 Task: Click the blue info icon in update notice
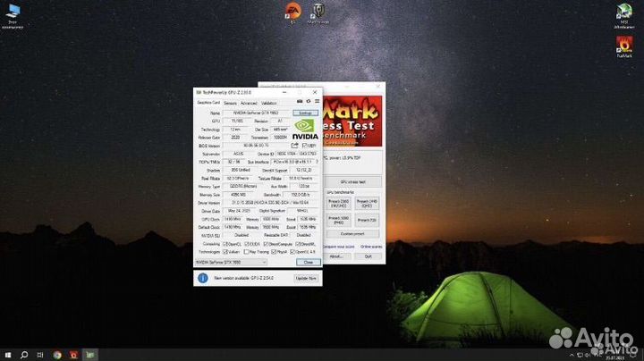pyautogui.click(x=202, y=278)
